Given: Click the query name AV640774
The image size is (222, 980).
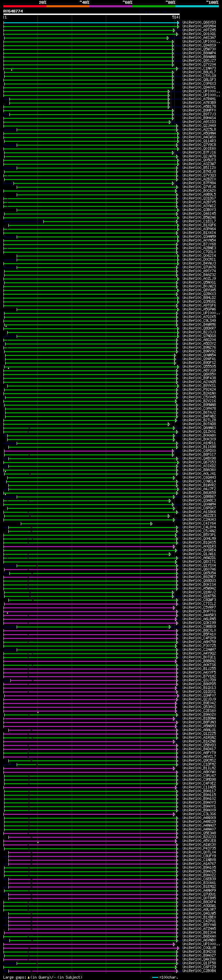Looking at the screenshot, I should 13,11.
